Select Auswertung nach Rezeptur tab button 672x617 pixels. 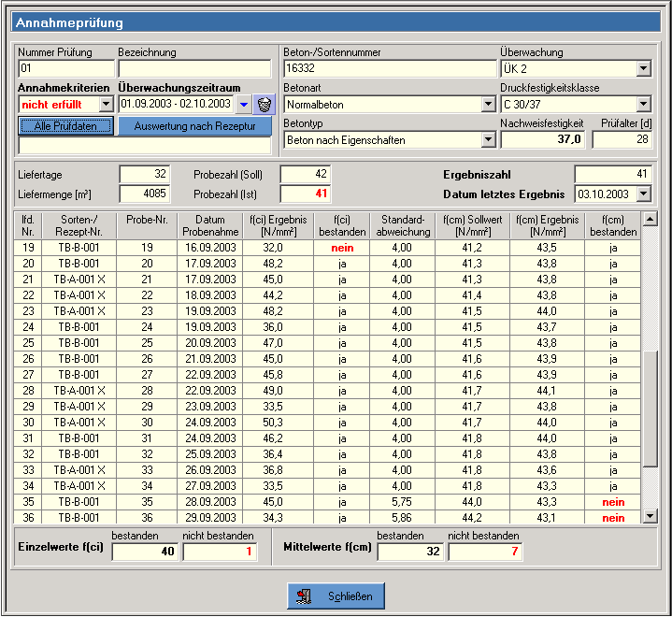[x=194, y=125]
